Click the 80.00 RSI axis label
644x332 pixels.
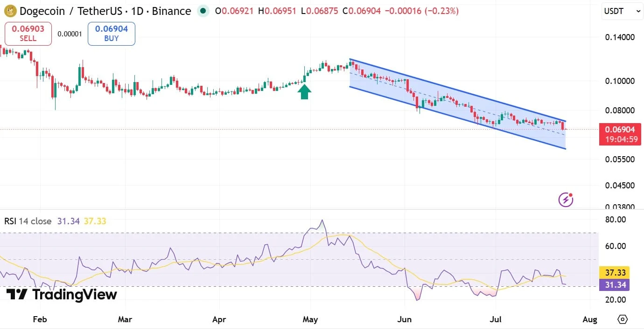coord(615,220)
